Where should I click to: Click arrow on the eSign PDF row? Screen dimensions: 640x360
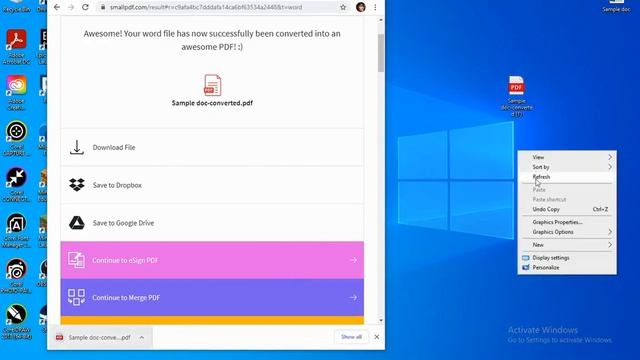tap(353, 260)
